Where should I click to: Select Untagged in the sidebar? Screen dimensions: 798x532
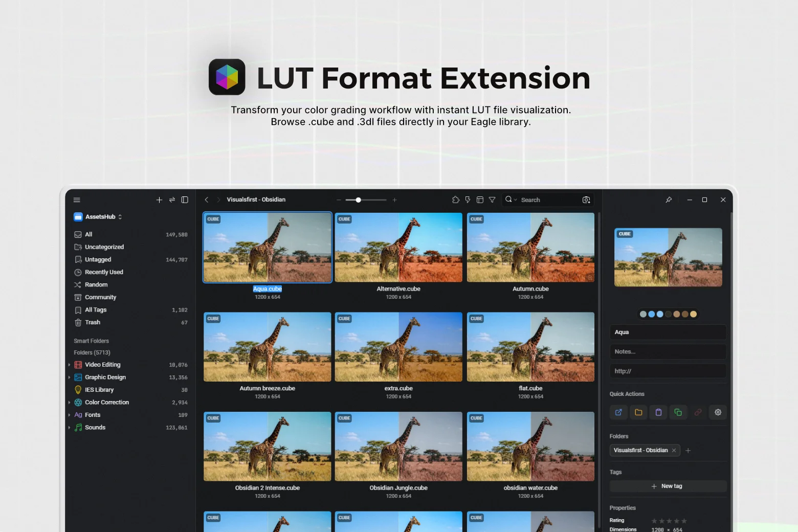click(x=98, y=260)
